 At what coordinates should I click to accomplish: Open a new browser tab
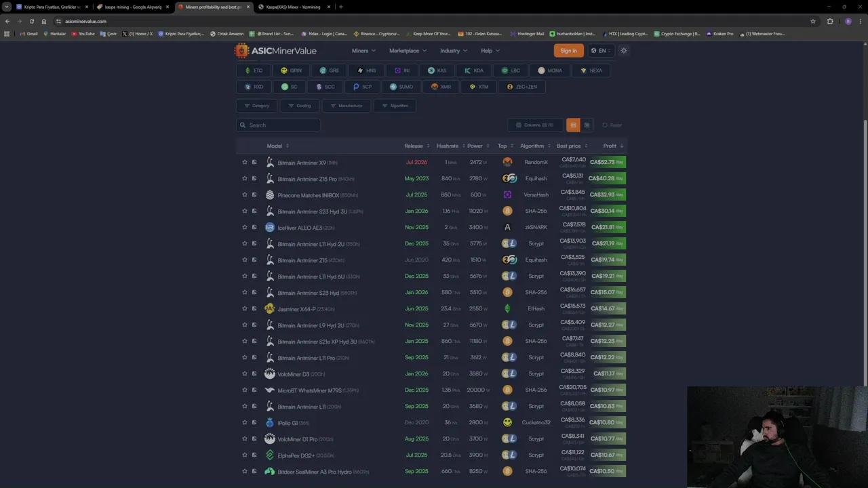(340, 7)
